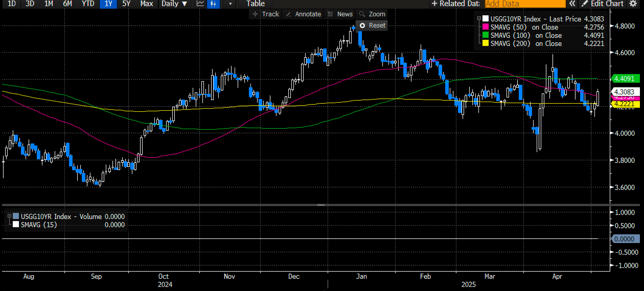
Task: Click the Apr x-axis month label
Action: click(557, 276)
